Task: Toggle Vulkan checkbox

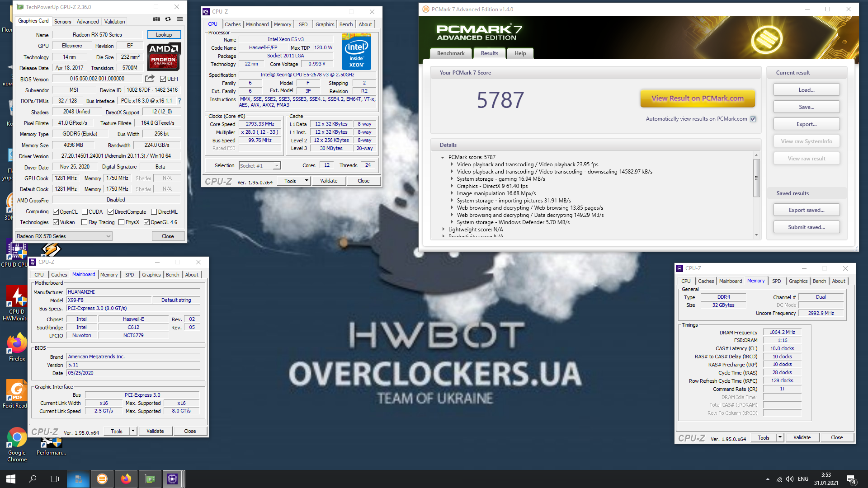Action: tap(56, 222)
